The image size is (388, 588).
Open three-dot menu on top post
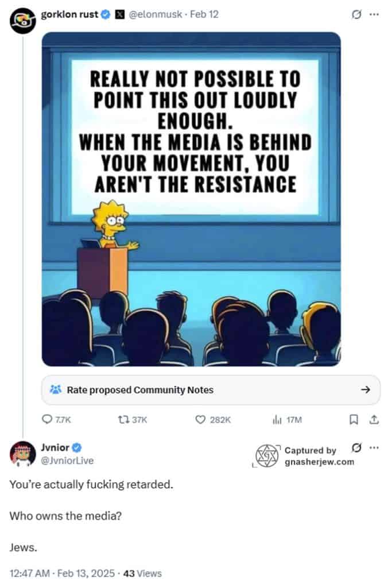[x=374, y=14]
